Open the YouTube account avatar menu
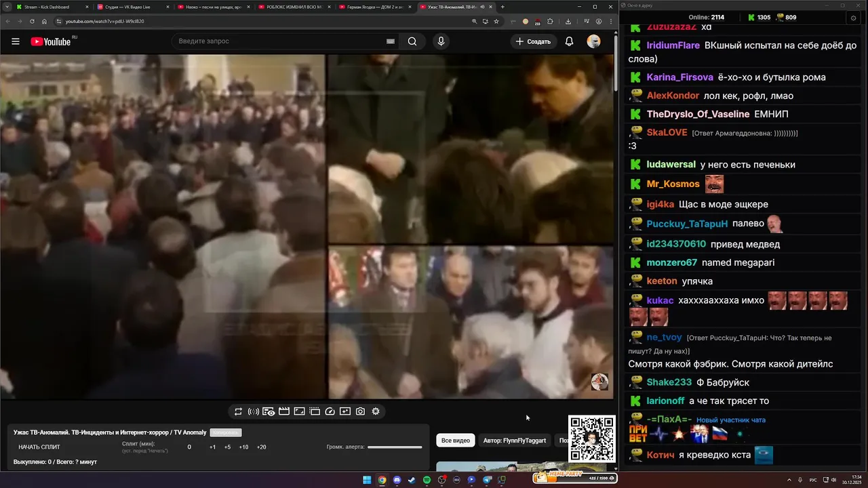This screenshot has height=488, width=868. tap(593, 41)
